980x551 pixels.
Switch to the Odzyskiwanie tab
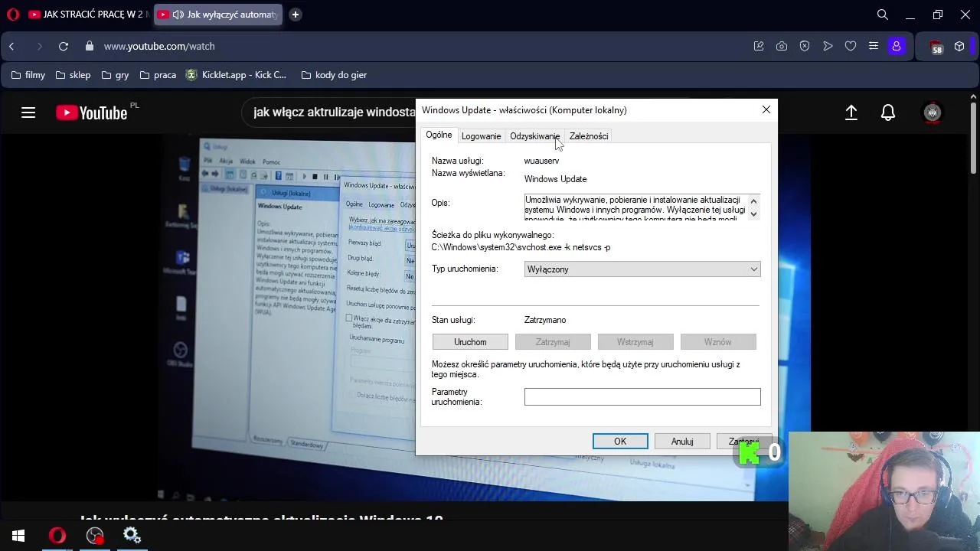click(x=534, y=136)
